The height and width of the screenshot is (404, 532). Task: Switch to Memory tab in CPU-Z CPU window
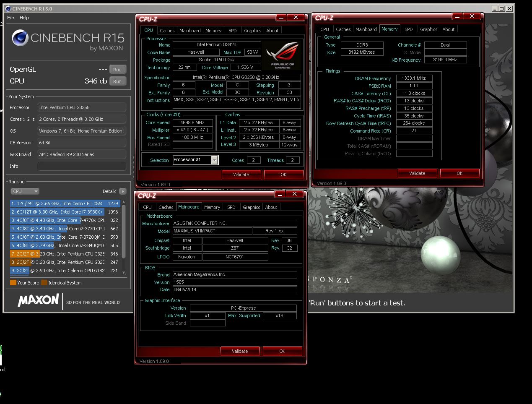click(213, 31)
